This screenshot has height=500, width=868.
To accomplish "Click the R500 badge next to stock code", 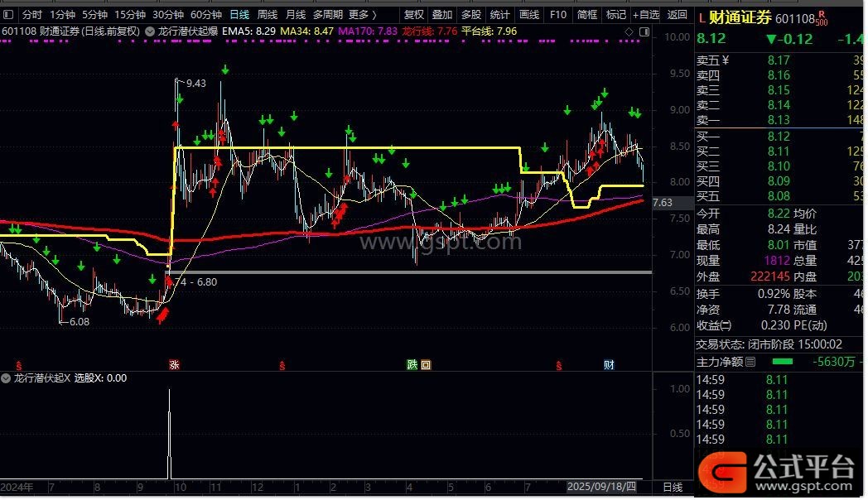I will click(x=822, y=18).
